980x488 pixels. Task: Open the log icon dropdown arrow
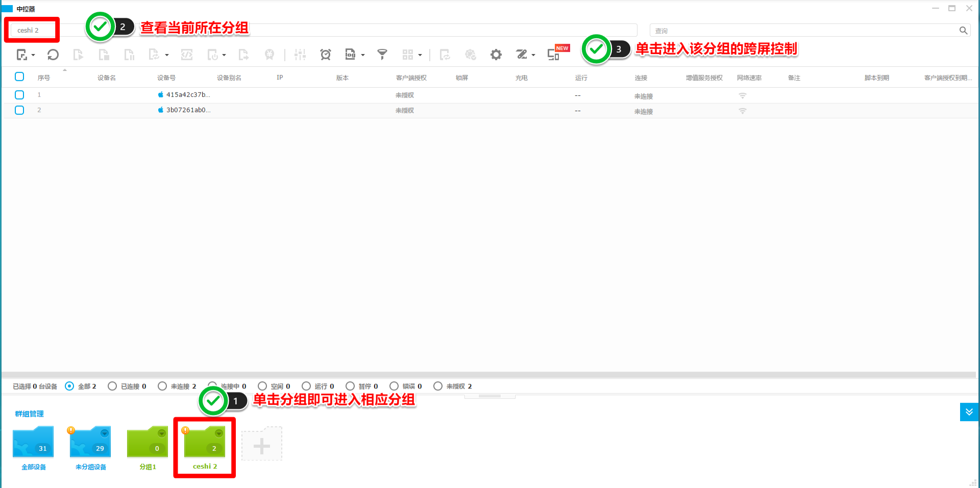364,55
